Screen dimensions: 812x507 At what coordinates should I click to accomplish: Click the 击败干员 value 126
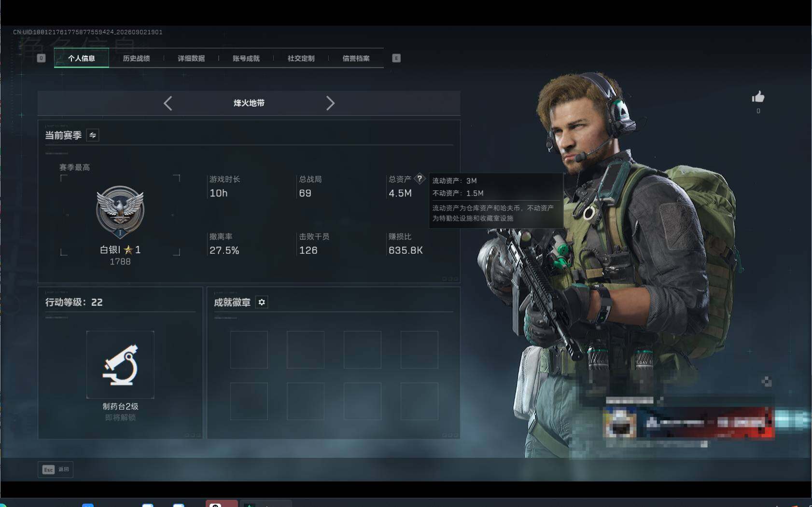(308, 250)
